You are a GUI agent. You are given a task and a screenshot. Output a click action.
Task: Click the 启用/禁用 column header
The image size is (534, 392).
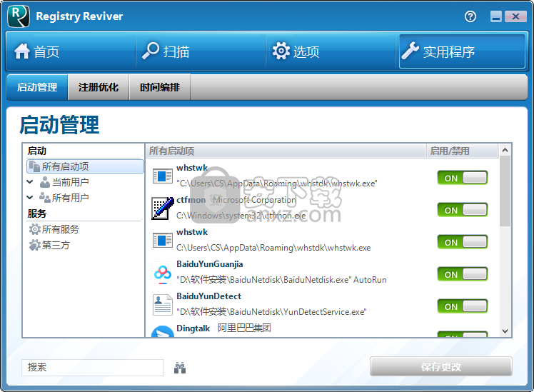click(x=462, y=151)
